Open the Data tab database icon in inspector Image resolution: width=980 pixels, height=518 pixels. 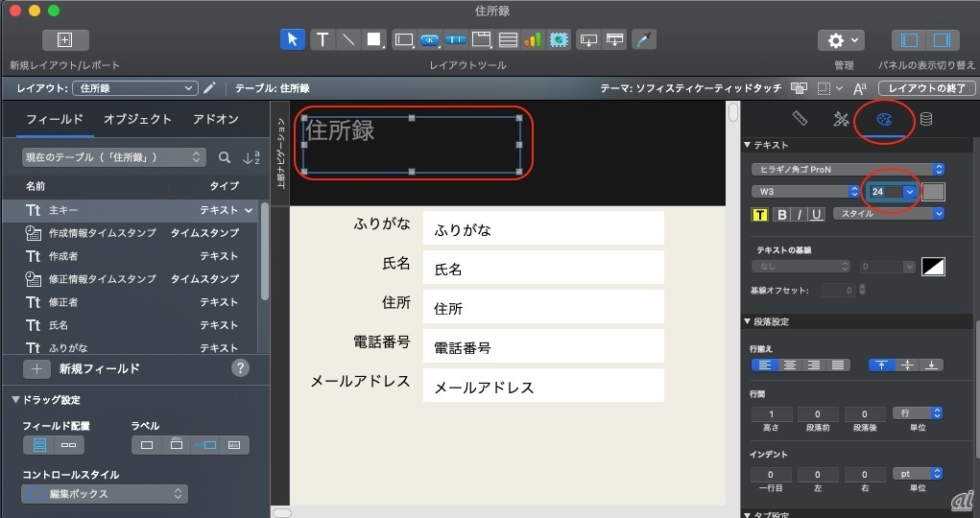925,119
